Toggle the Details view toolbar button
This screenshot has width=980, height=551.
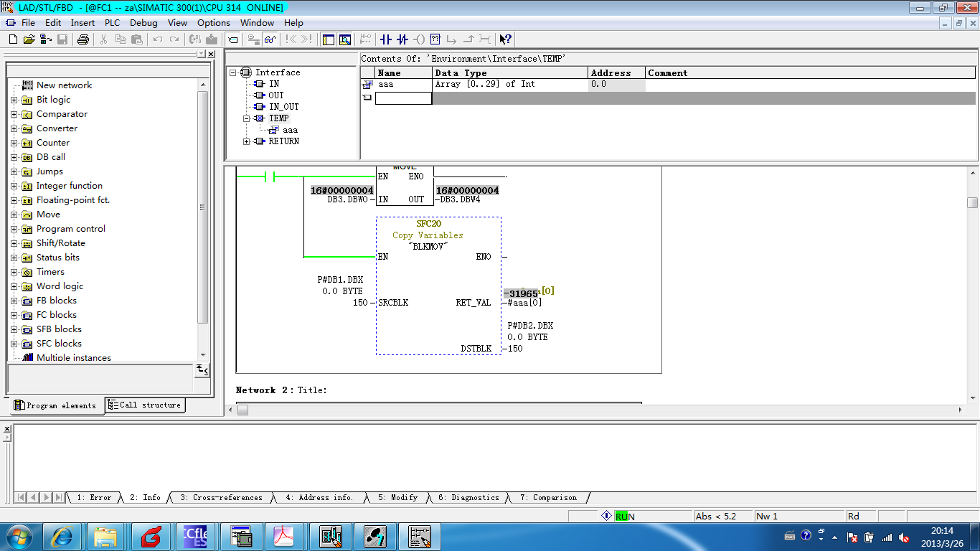click(345, 39)
